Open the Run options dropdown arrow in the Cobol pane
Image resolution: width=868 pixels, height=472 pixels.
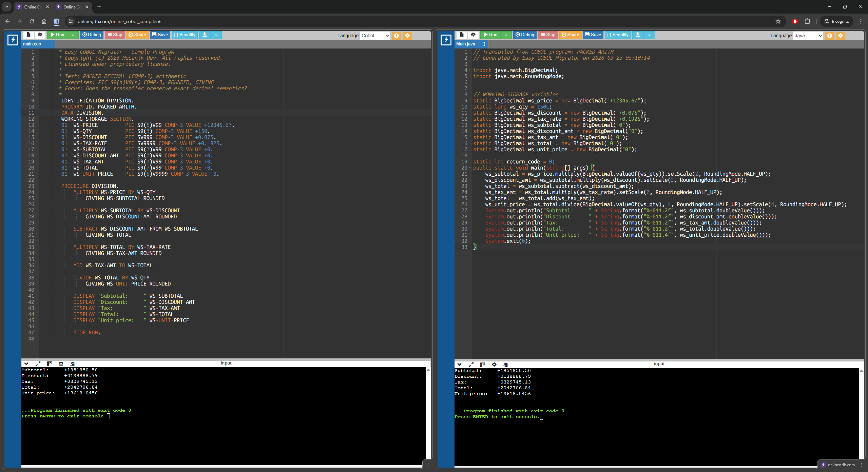click(x=73, y=35)
